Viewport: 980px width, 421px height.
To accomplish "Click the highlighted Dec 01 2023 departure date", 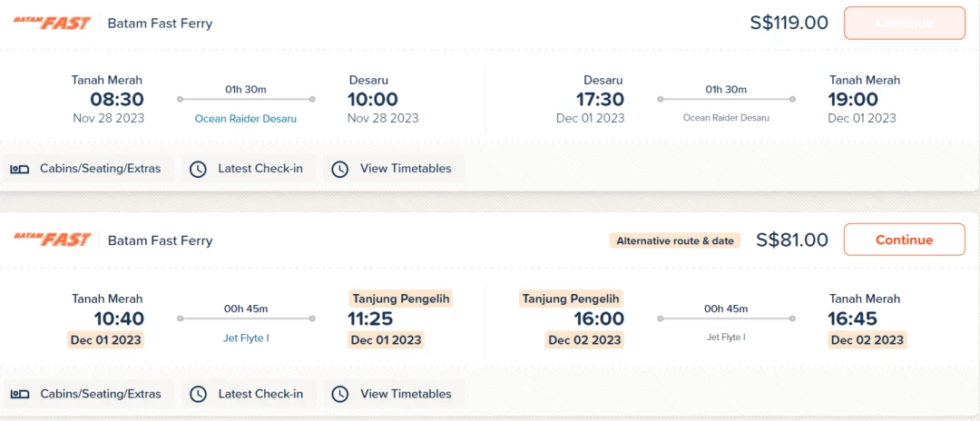I will click(105, 340).
